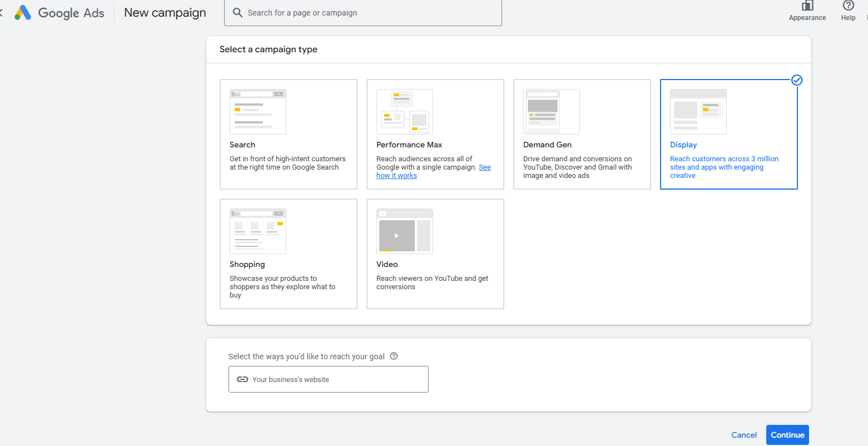Click the Search campaign illustration icon
868x446 pixels.
tap(258, 112)
